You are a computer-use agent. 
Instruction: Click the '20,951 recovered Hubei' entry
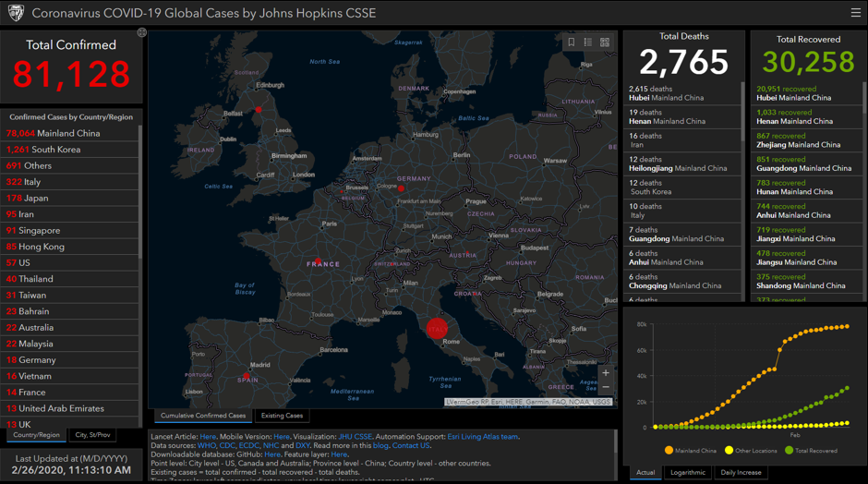pos(807,93)
